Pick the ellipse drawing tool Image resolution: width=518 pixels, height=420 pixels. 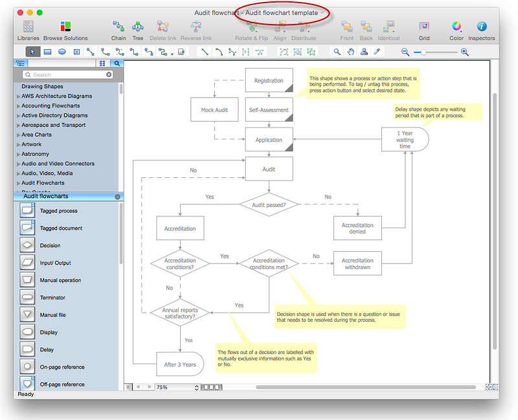(x=62, y=52)
